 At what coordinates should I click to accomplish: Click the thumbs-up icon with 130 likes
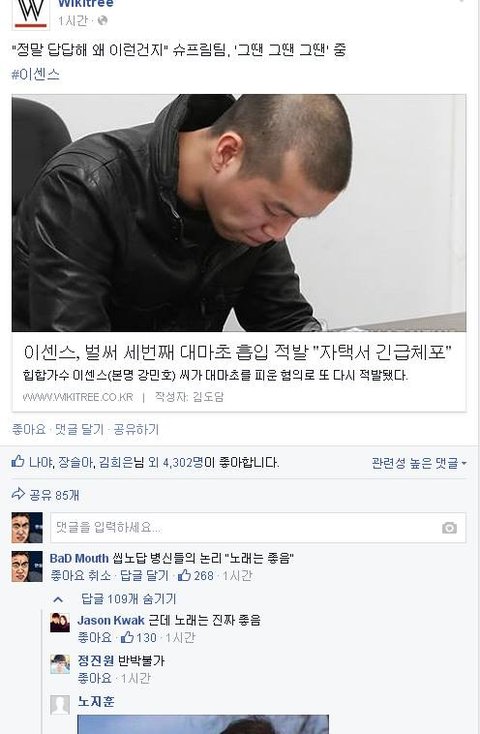click(x=127, y=637)
